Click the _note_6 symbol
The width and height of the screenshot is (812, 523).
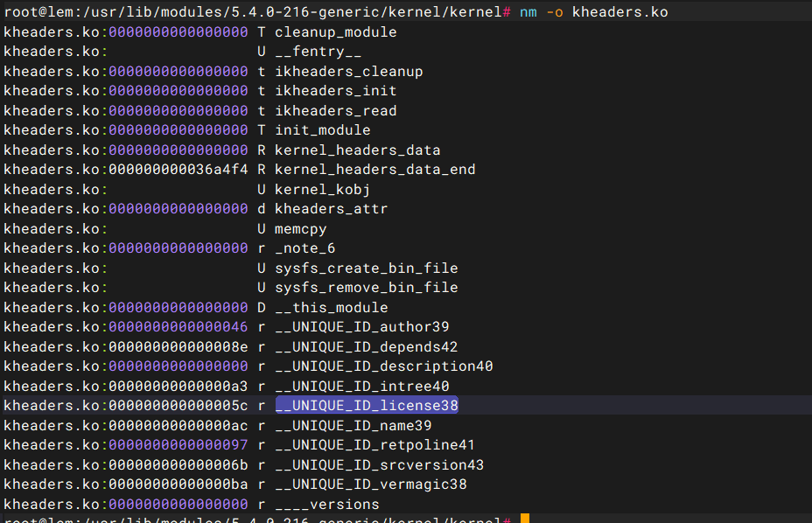tap(305, 248)
